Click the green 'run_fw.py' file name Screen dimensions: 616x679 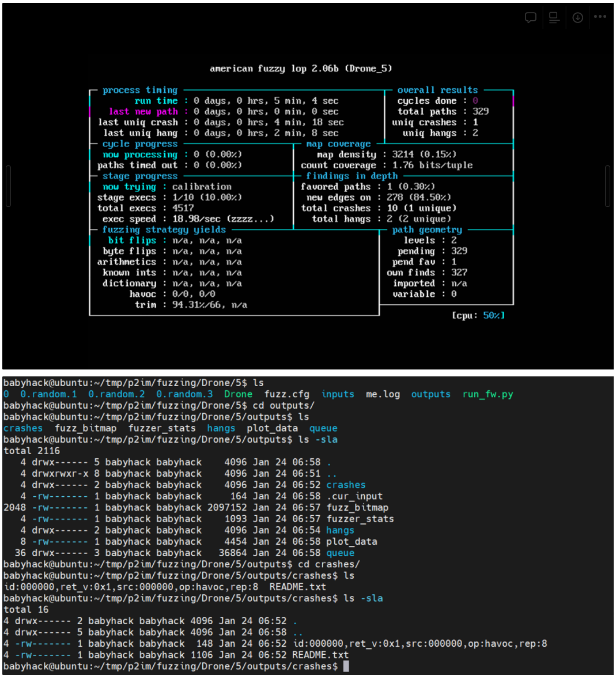(x=488, y=394)
